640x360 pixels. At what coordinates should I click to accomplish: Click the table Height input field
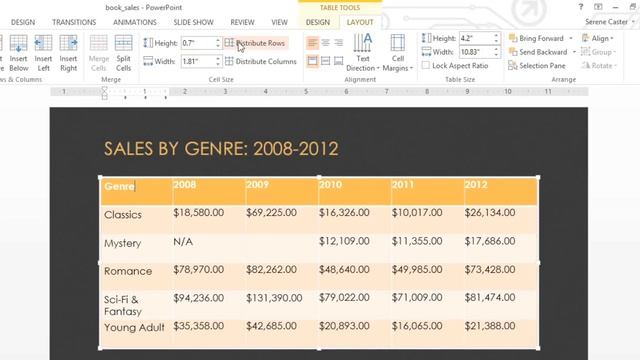coord(476,38)
